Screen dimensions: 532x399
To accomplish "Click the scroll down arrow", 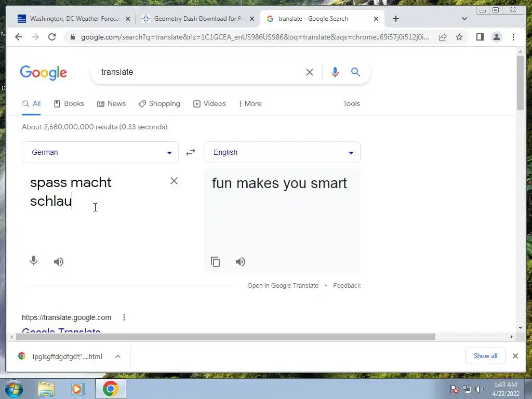I will 520,328.
